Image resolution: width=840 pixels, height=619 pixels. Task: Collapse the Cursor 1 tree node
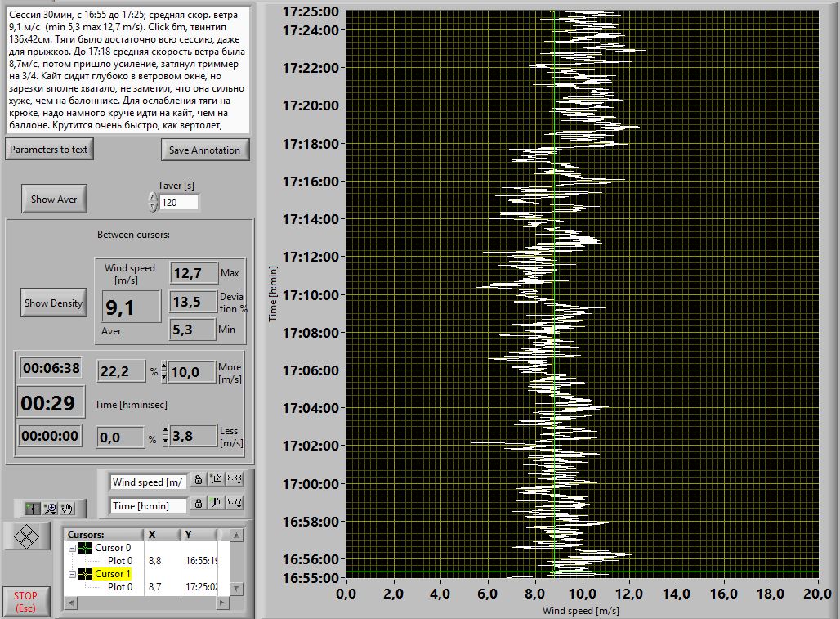pos(72,574)
